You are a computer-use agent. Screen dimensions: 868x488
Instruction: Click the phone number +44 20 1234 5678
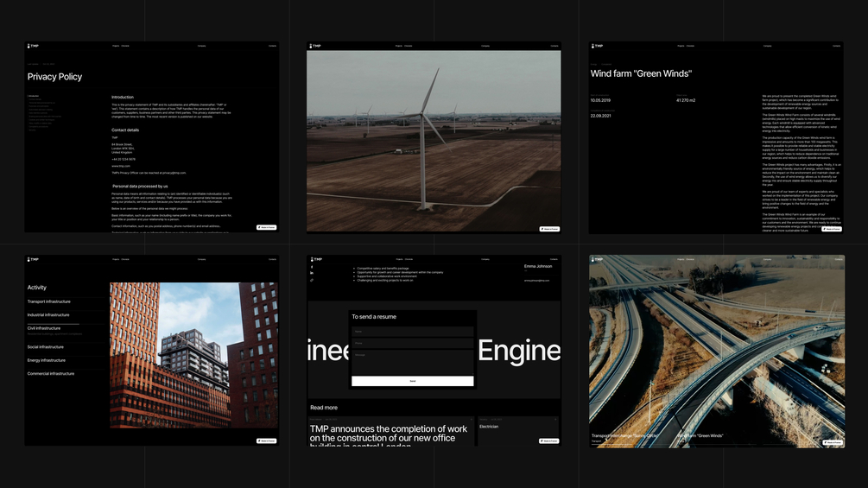tap(124, 159)
